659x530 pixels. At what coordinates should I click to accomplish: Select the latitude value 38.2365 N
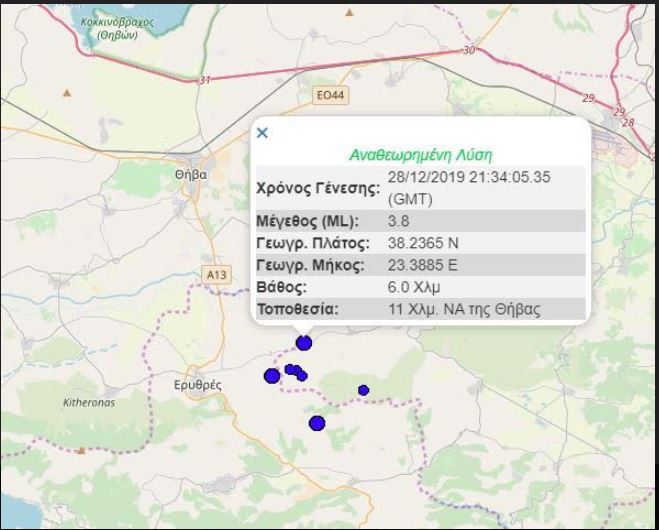pyautogui.click(x=425, y=243)
